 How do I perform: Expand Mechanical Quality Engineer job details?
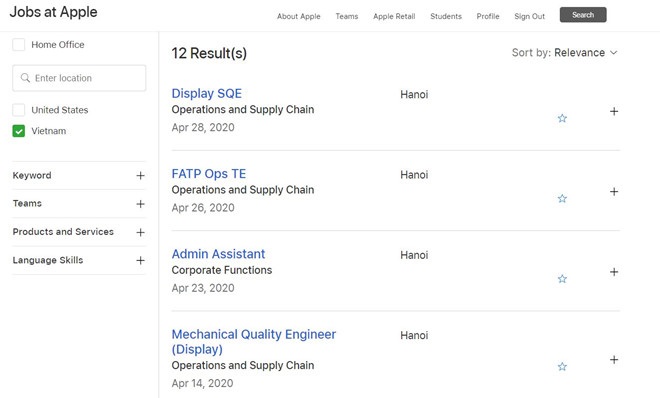pos(614,360)
